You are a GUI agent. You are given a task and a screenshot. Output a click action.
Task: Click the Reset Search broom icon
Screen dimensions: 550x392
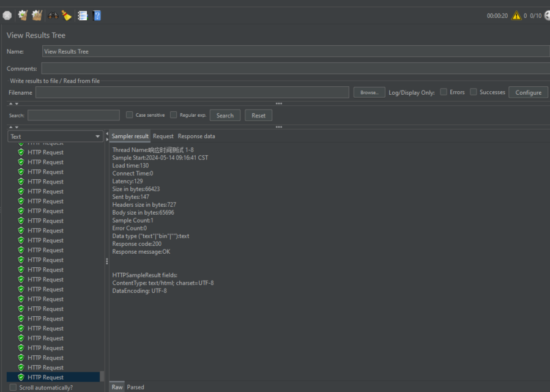[x=67, y=15]
